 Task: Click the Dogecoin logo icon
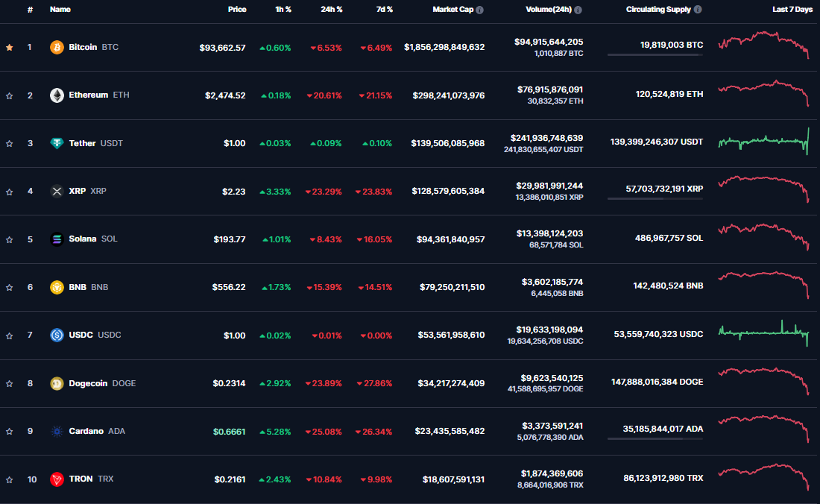[57, 383]
